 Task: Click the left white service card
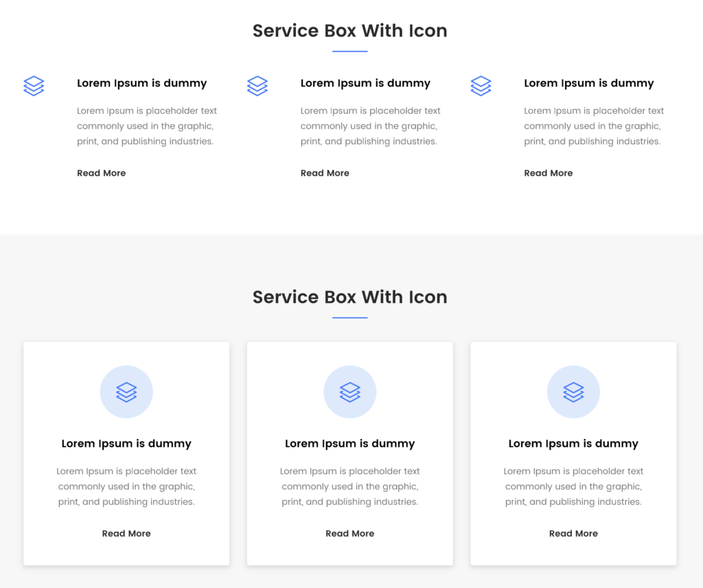tap(126, 453)
